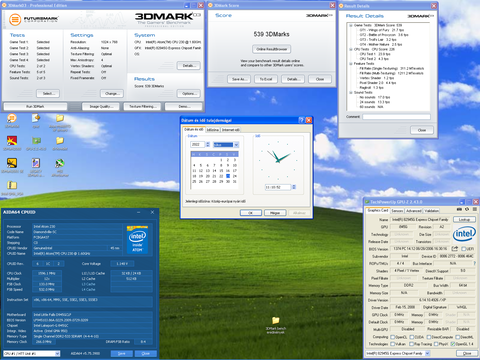Switch to the Internet time tab
The height and width of the screenshot is (360, 480).
tap(231, 130)
